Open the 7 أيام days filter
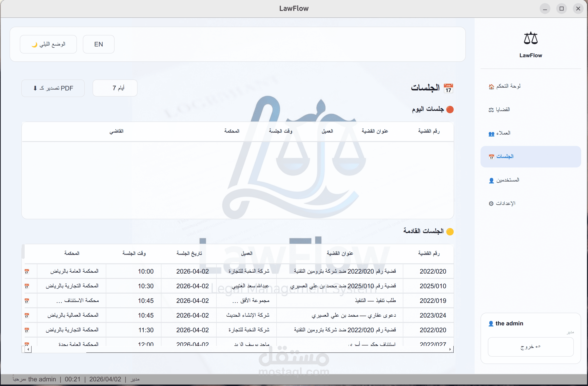This screenshot has height=386, width=588. click(115, 88)
